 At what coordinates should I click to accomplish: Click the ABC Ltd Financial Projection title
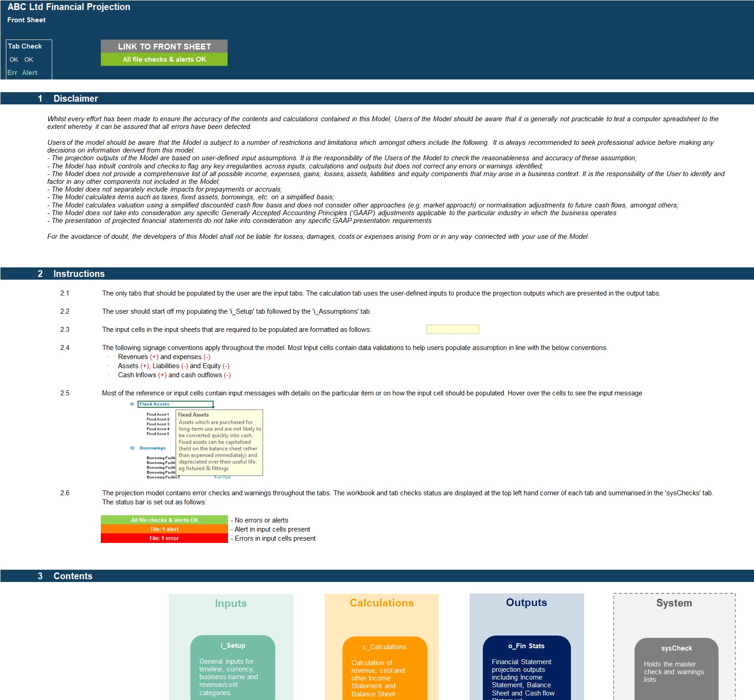point(69,7)
